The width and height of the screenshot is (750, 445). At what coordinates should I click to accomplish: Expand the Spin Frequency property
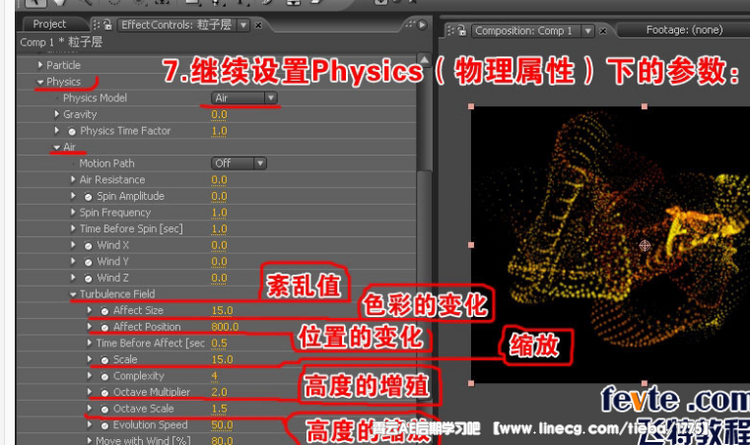[73, 212]
